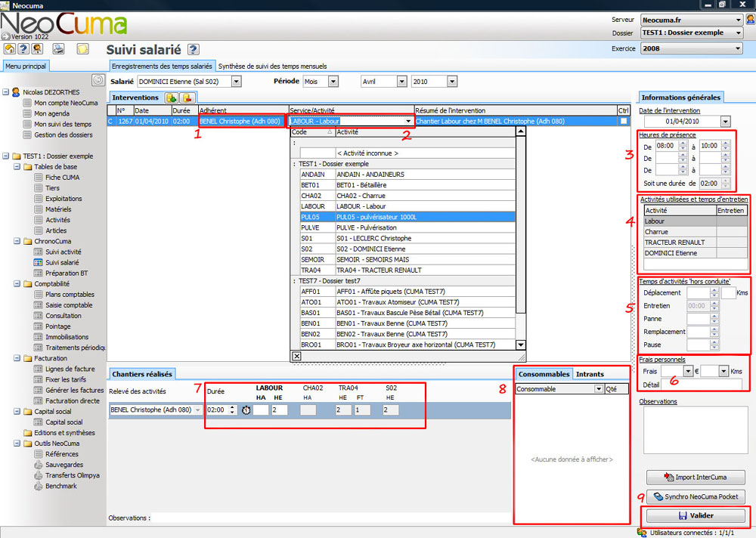Click the top Observations text box

(x=695, y=430)
